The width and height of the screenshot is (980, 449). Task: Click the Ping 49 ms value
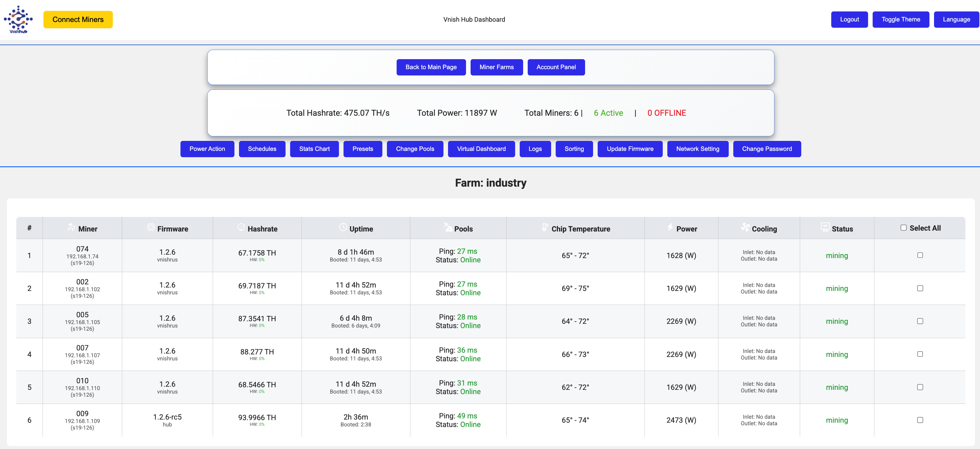[x=467, y=416]
